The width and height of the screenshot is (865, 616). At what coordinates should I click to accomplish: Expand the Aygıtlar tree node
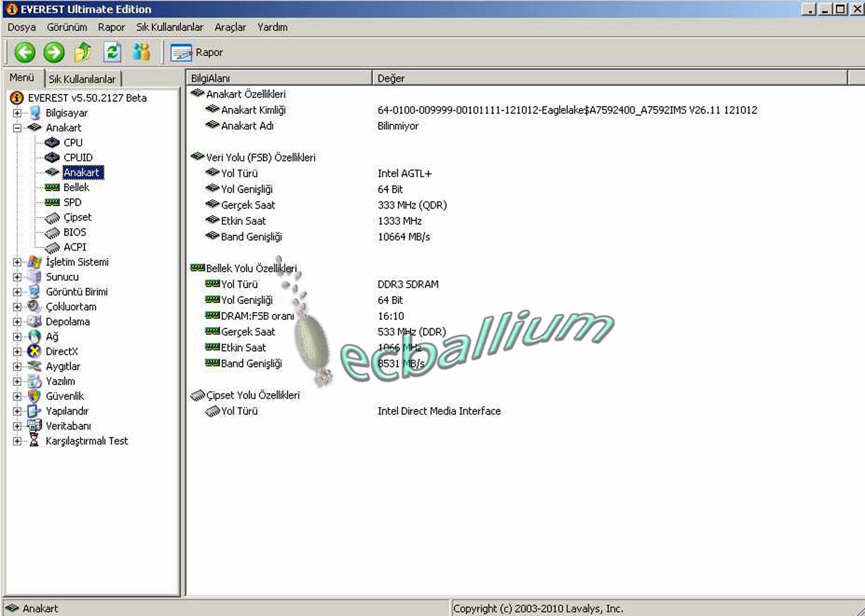(x=18, y=366)
